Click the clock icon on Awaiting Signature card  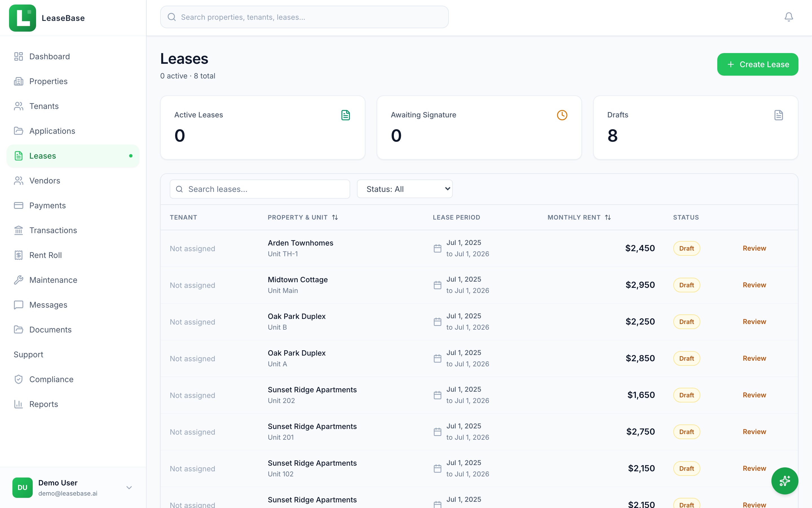[x=562, y=115]
